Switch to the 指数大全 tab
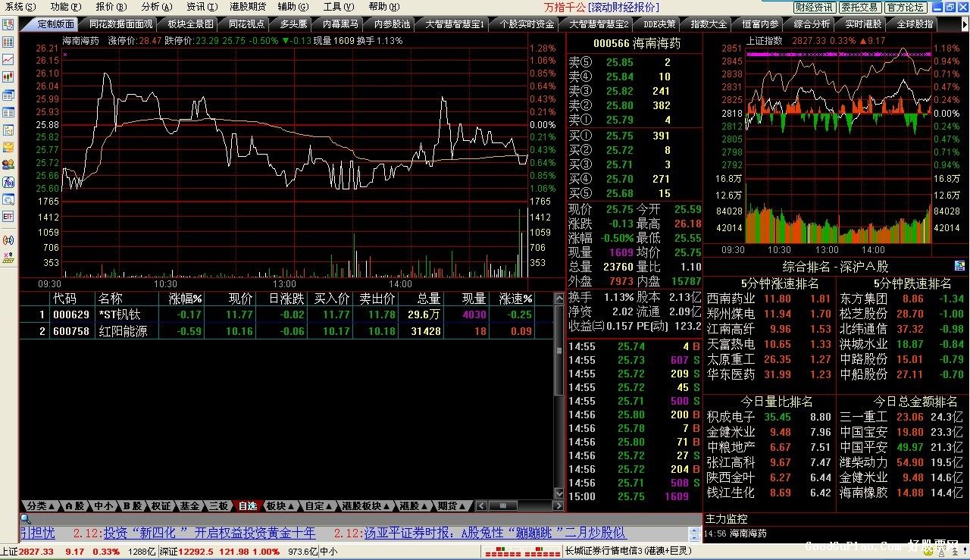 tap(709, 24)
